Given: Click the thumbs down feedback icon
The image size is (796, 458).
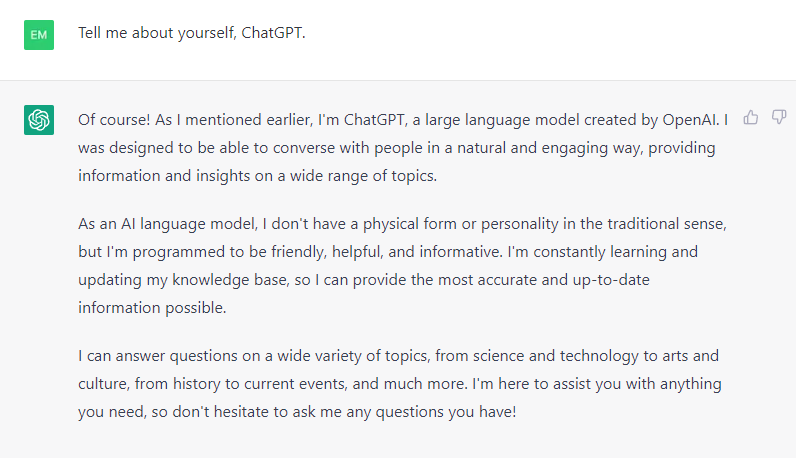Looking at the screenshot, I should tap(779, 118).
